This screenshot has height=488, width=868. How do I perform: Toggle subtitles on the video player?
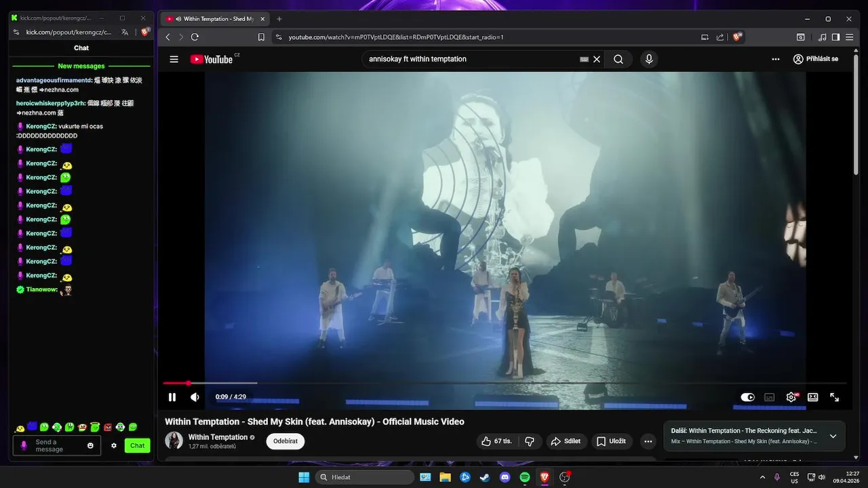coord(770,397)
